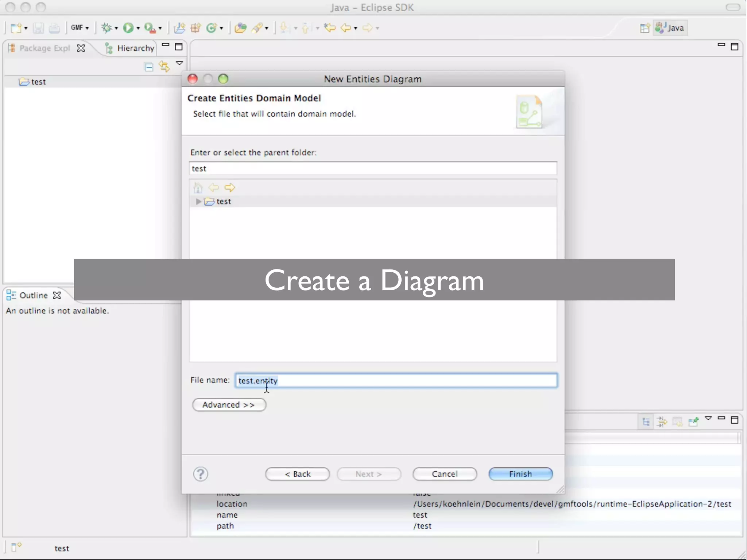
Task: Click the < Back button
Action: coord(297,474)
